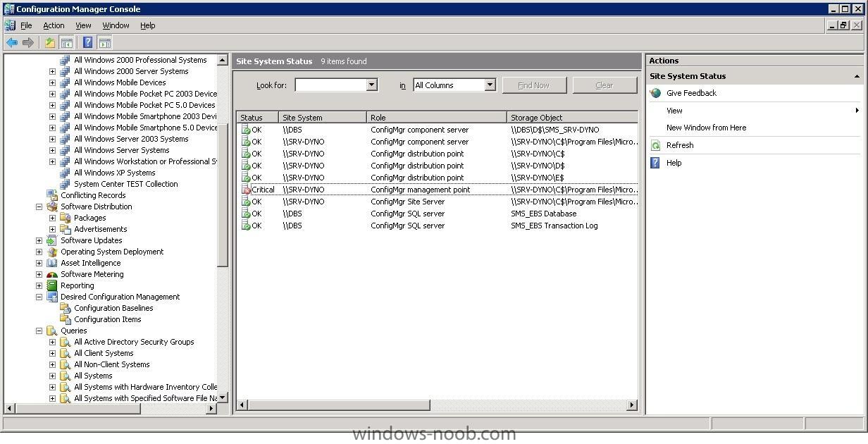Viewport: 868px width, 444px height.
Task: Click the Software Updates node icon
Action: (52, 240)
